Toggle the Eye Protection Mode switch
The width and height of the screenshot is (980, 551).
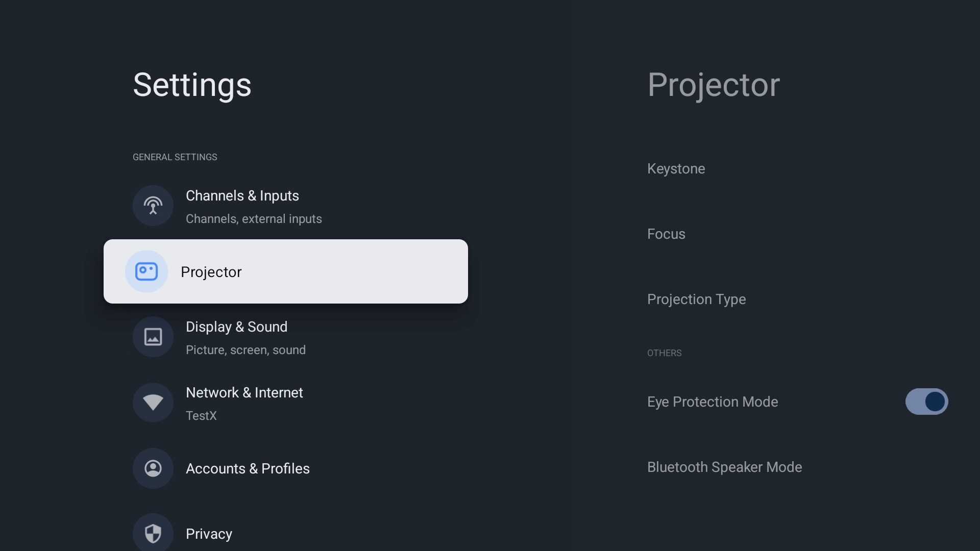(x=926, y=402)
